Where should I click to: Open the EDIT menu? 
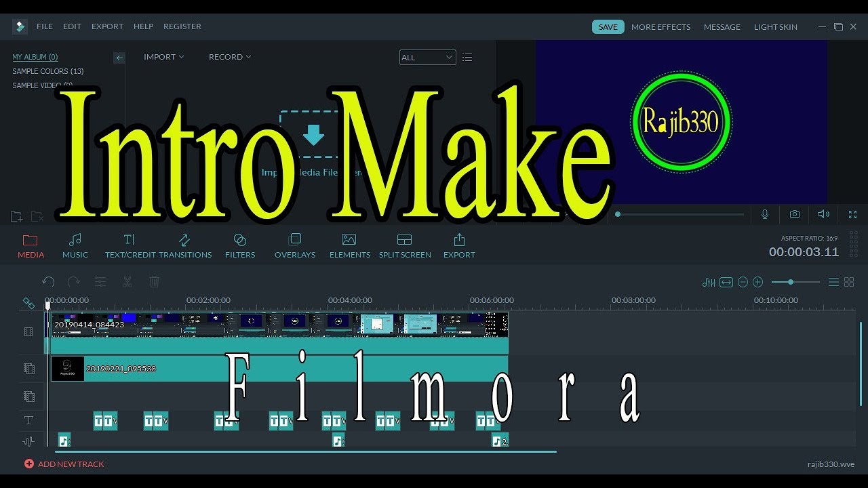(72, 26)
